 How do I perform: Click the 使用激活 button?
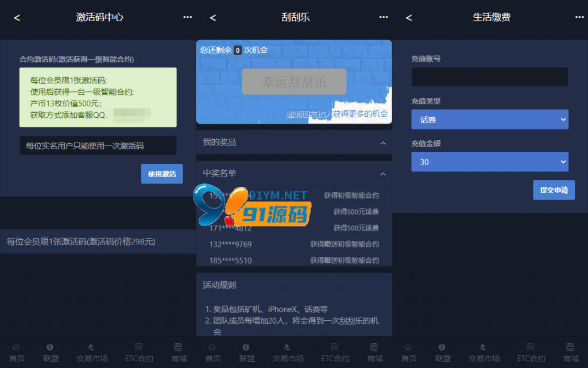(162, 174)
